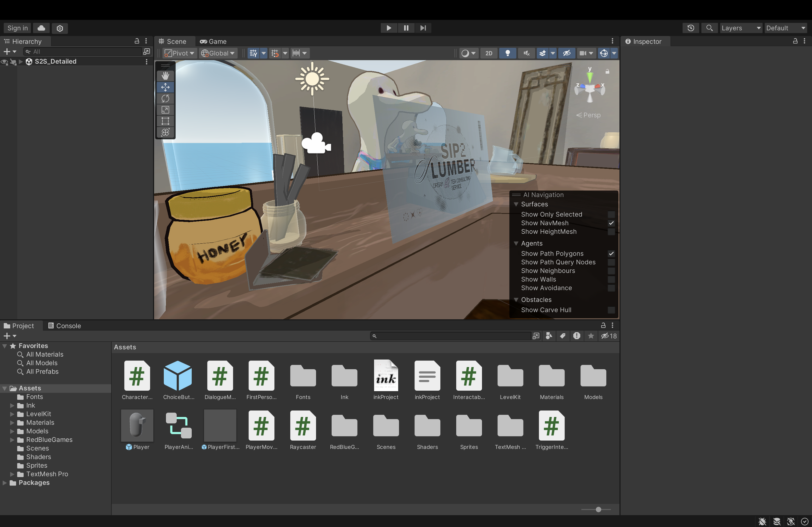The height and width of the screenshot is (527, 812).
Task: Toggle scene lighting bulb icon
Action: (507, 53)
